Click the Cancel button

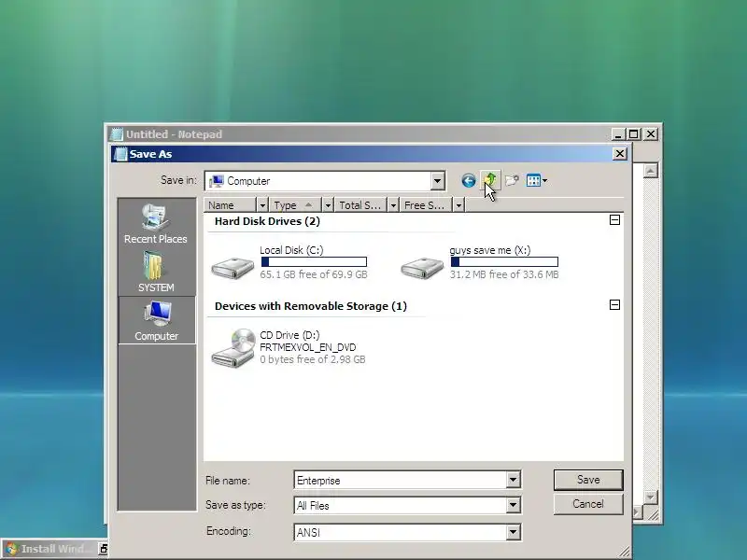(588, 504)
